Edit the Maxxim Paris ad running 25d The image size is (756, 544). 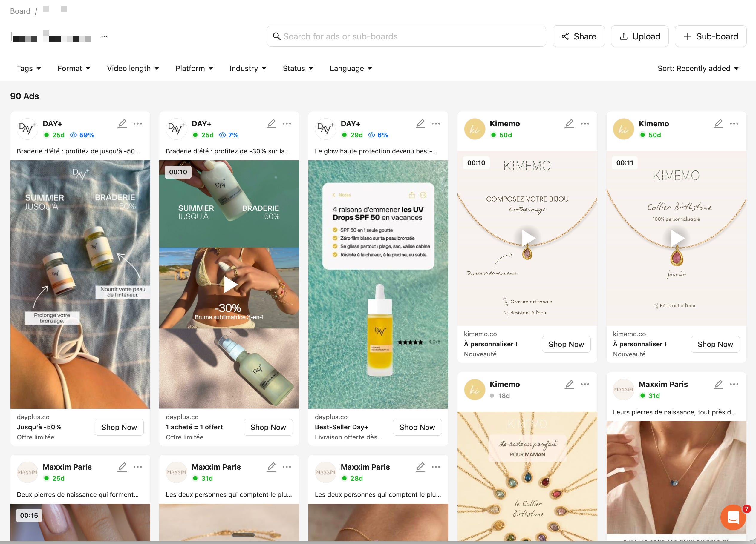point(122,467)
